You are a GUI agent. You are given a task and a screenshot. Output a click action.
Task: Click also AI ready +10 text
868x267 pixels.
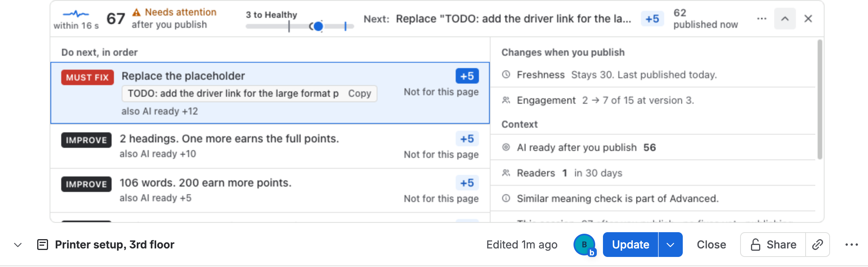click(x=158, y=154)
